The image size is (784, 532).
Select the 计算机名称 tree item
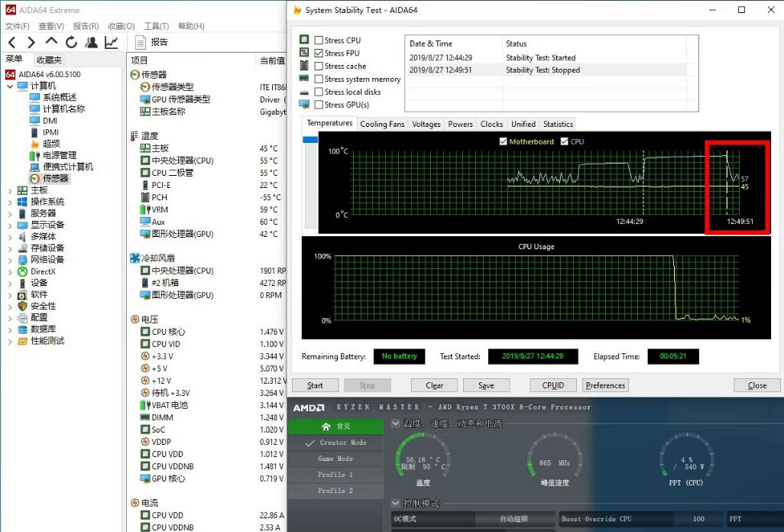click(63, 109)
